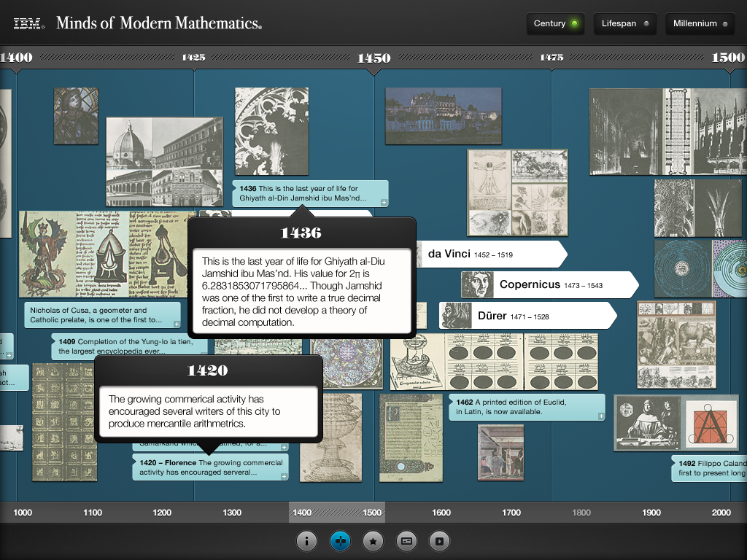Click the 1475 marker on top ruler
Screen dimensions: 747x560
(551, 58)
